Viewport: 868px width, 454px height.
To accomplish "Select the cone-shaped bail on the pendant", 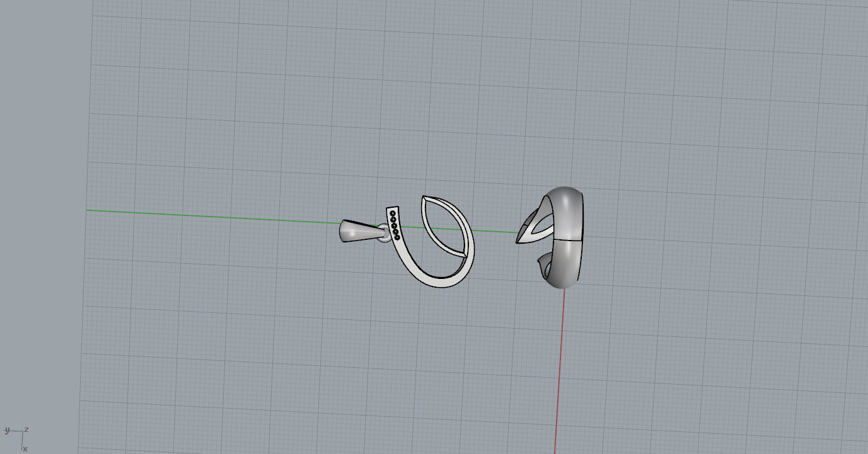I will coord(361,231).
